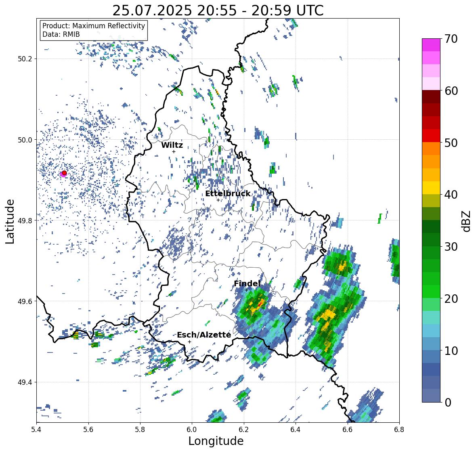Click the 10 value on the colorbar
This screenshot has height=451, width=476.
click(x=451, y=350)
